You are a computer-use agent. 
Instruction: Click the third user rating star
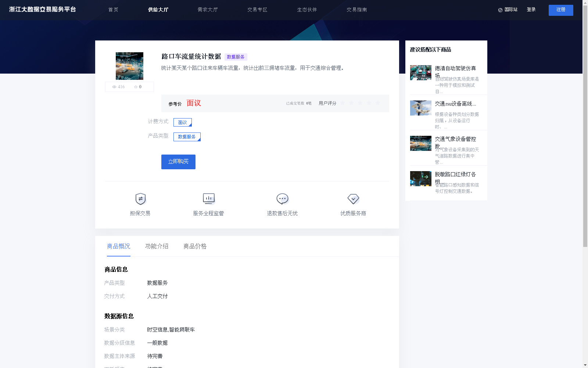tap(360, 103)
